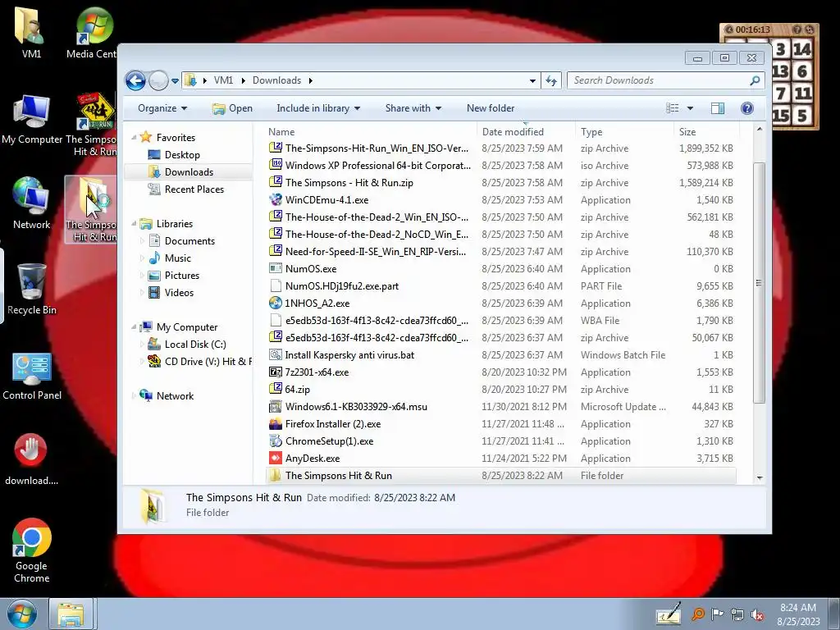Click the refresh button beside address bar
The image size is (840, 630).
click(x=550, y=81)
